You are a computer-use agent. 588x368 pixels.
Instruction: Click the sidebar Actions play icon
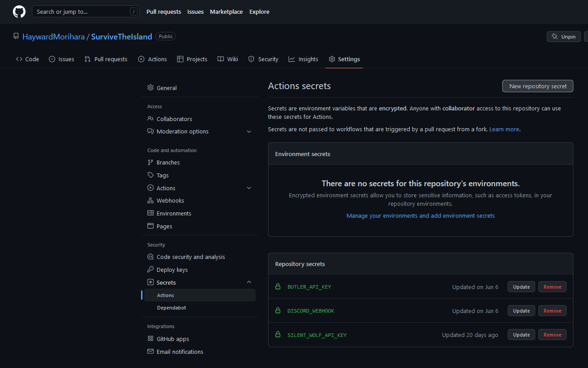tap(150, 188)
